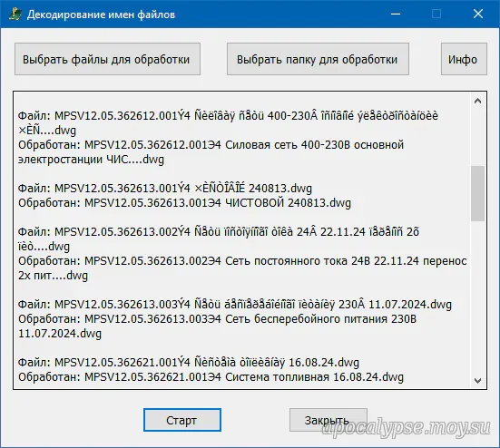The width and height of the screenshot is (500, 448).
Task: Minimize the Декодирование имен файлов window
Action: pyautogui.click(x=396, y=14)
